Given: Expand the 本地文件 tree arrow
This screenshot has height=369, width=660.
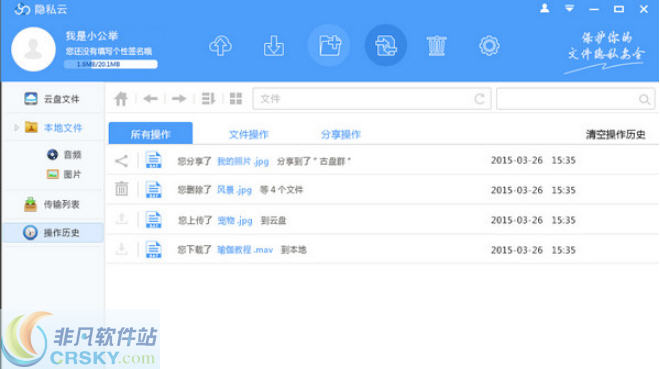Looking at the screenshot, I should [x=16, y=127].
